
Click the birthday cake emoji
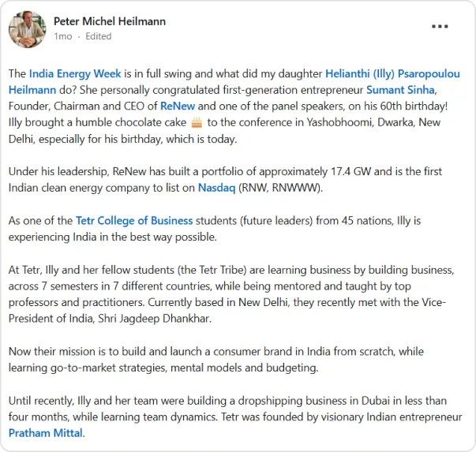tap(197, 121)
